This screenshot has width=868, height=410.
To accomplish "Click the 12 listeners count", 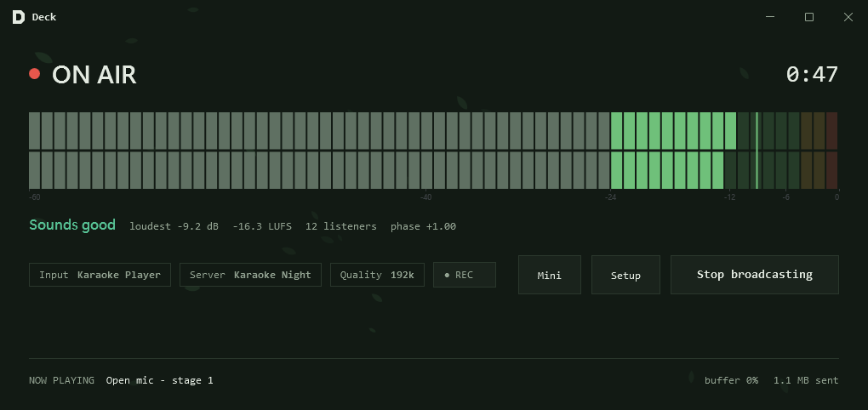I will click(x=341, y=226).
